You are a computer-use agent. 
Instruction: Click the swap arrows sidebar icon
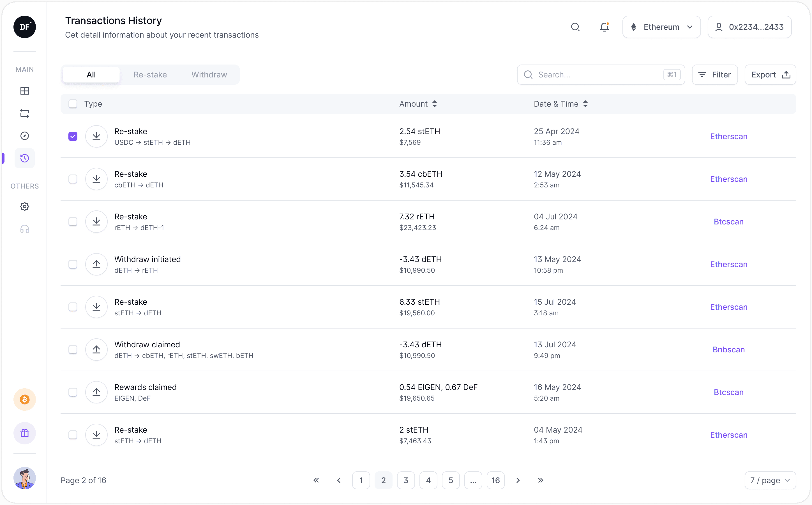tap(24, 113)
